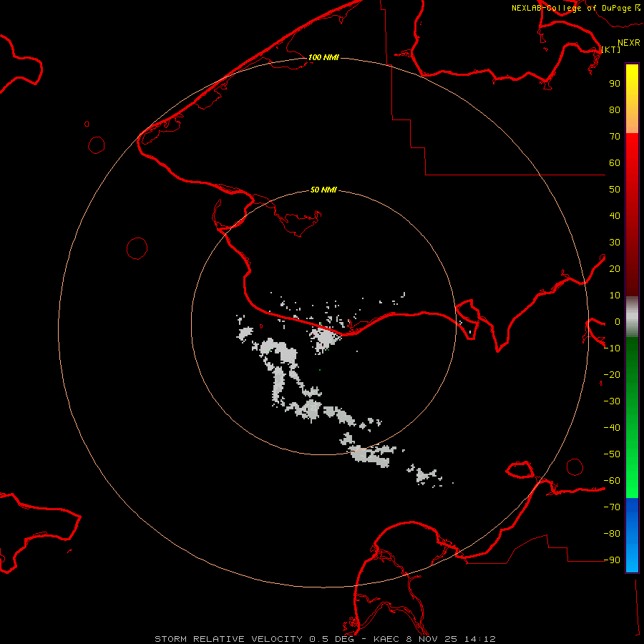
Task: Click the "90" velocity scale value
Action: pyautogui.click(x=615, y=84)
